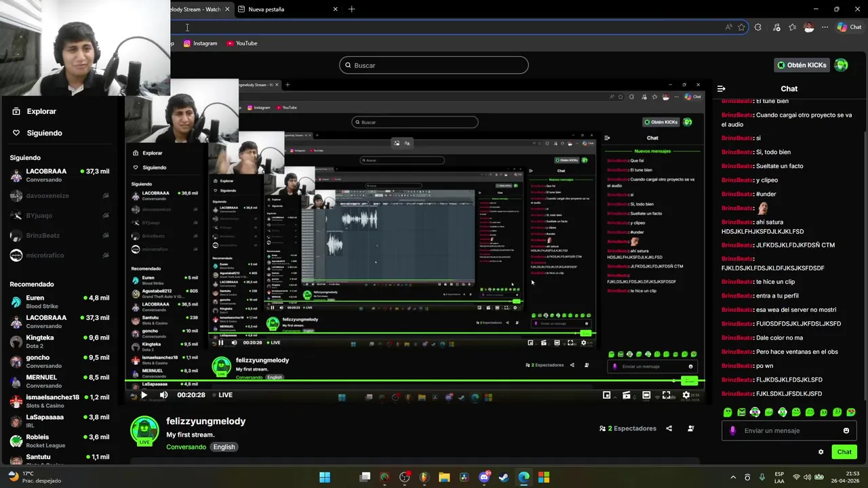The width and height of the screenshot is (868, 488).
Task: Send message with green Chat button
Action: tap(844, 452)
